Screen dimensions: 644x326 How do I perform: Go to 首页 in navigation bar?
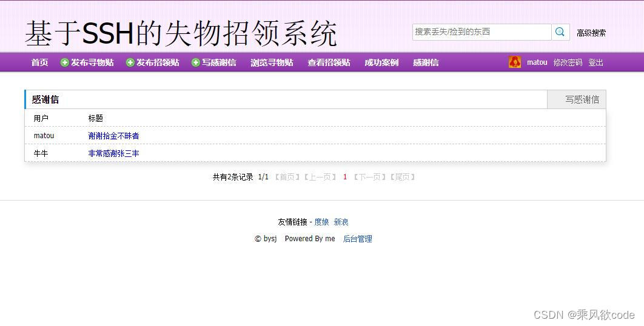click(39, 62)
